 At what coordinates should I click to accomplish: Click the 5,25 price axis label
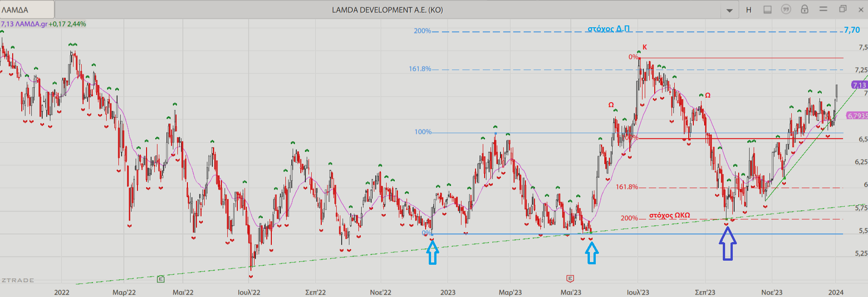861,253
